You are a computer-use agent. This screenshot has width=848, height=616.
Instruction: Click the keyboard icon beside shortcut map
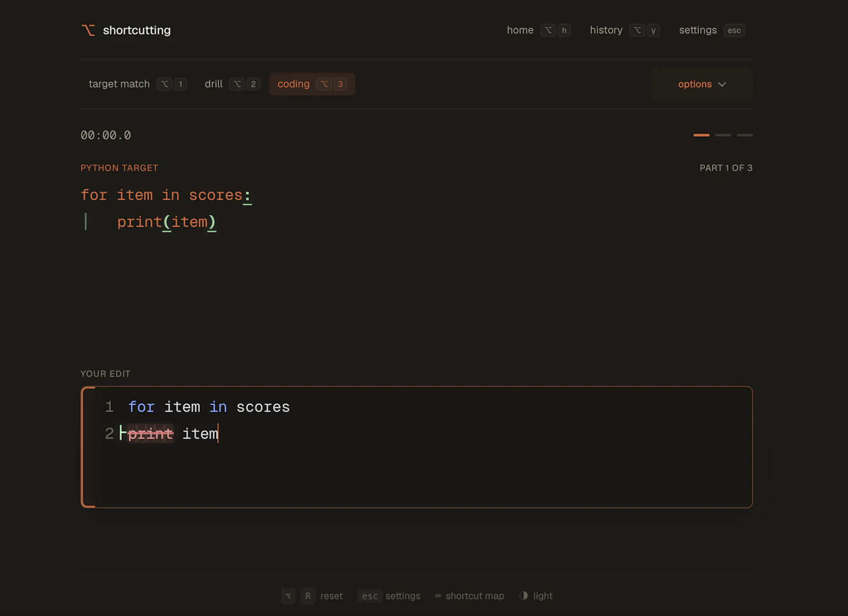(x=438, y=596)
